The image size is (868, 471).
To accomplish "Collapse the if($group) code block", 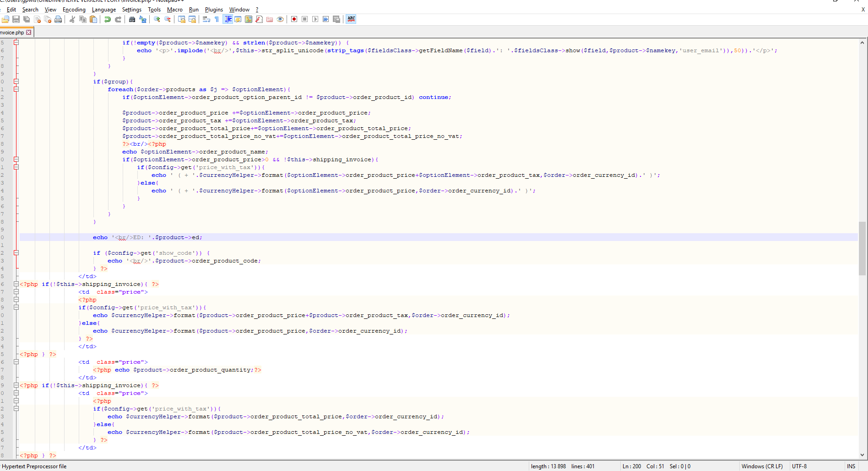I will (x=16, y=82).
